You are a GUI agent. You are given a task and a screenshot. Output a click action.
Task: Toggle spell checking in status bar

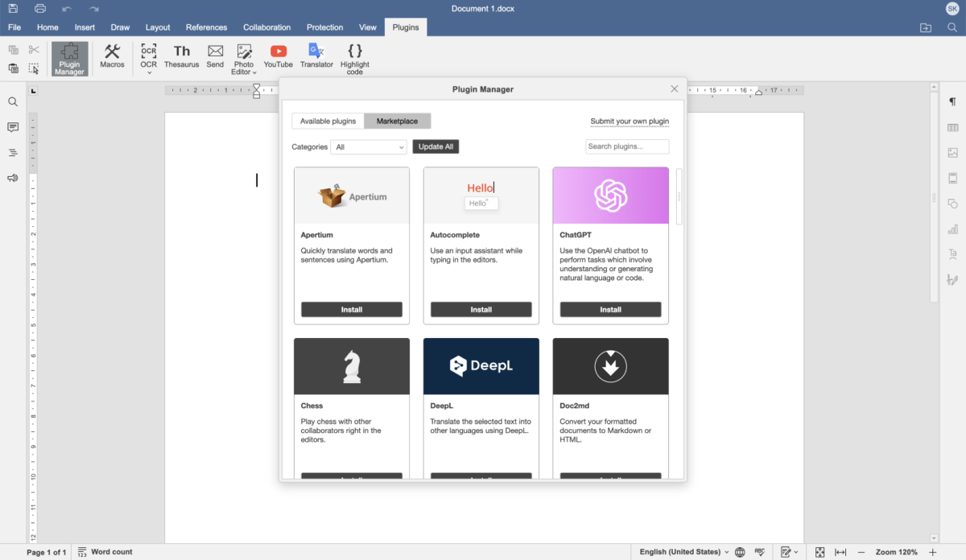click(759, 552)
